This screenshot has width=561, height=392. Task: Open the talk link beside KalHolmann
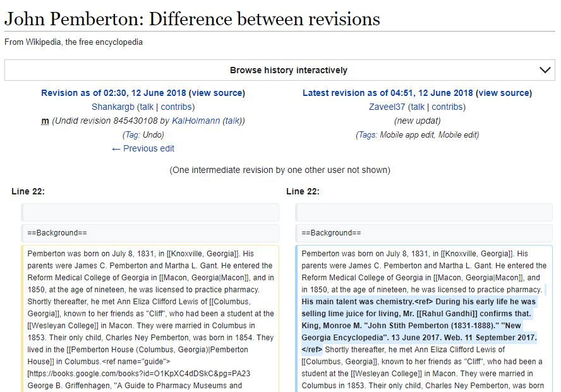click(232, 121)
